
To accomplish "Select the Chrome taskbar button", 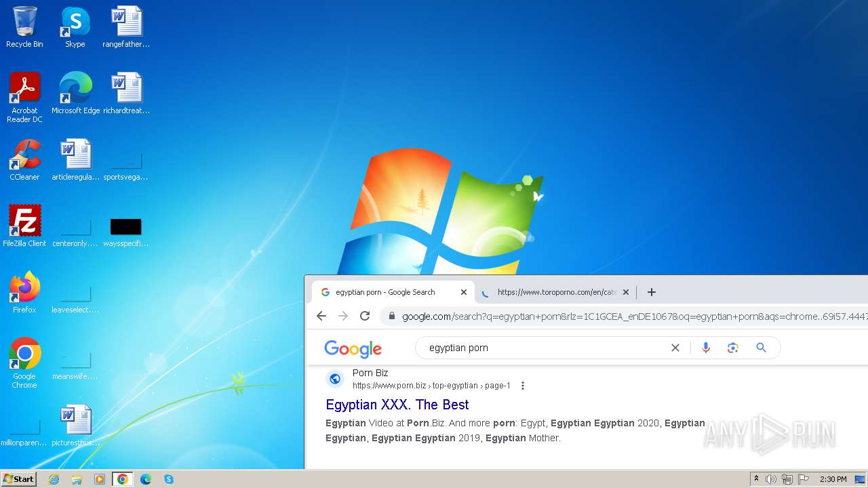I will pos(122,479).
